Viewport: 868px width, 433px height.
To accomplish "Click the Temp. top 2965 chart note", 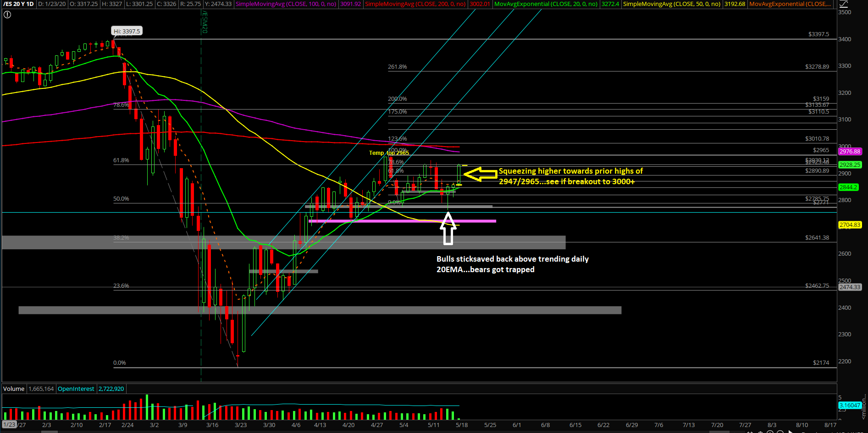I will [x=389, y=153].
